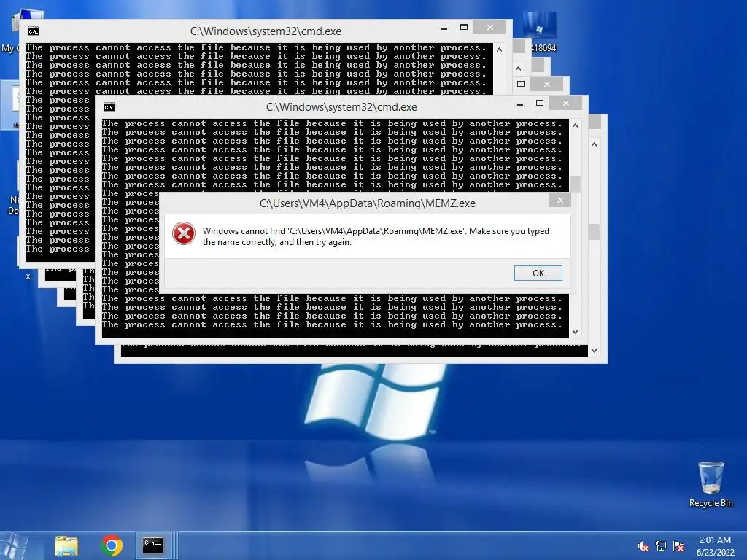
Task: Open system menu icon of back cmd.exe window
Action: 34,31
